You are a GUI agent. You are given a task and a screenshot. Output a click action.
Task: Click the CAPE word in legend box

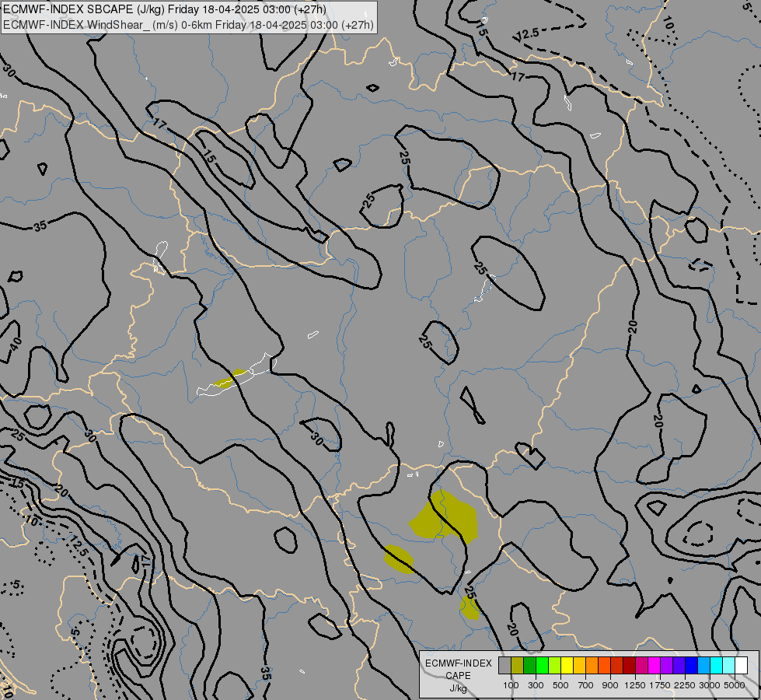click(x=458, y=676)
